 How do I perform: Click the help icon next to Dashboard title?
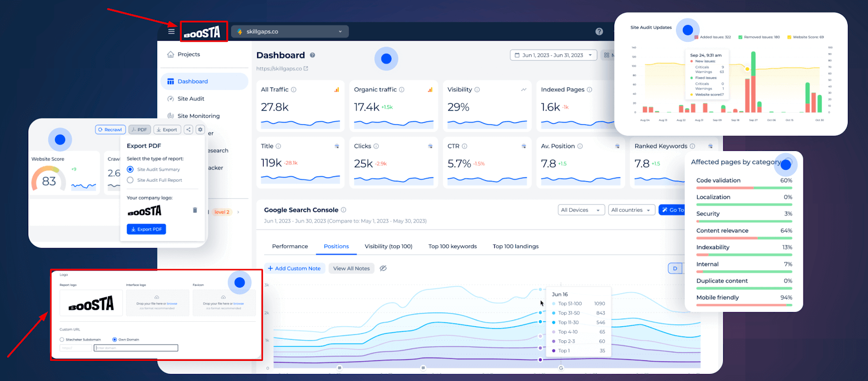[312, 55]
